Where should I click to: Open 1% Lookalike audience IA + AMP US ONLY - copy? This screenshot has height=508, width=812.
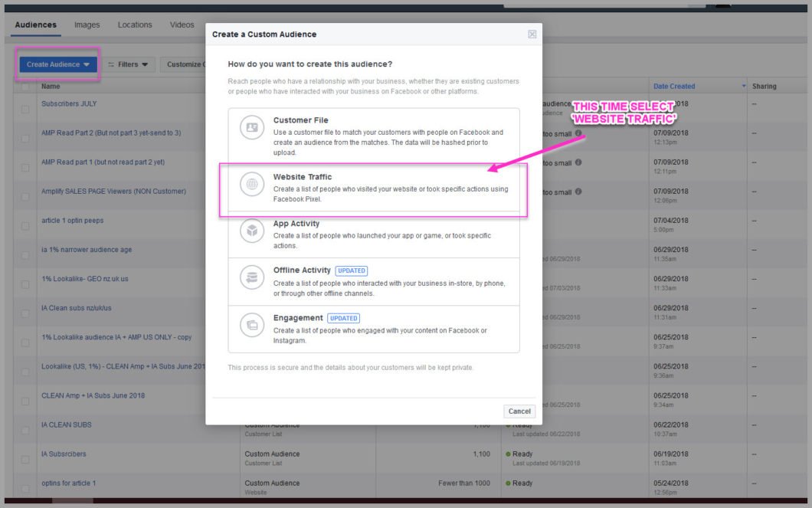pyautogui.click(x=116, y=337)
